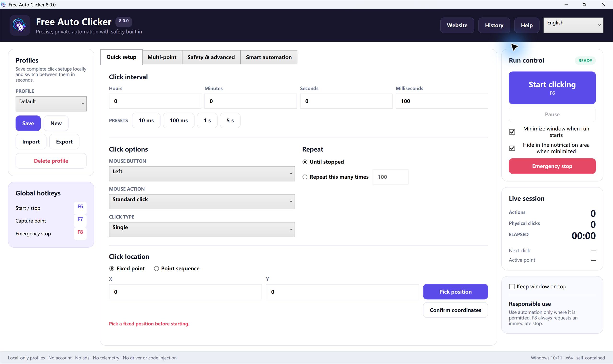
Task: Click the 'Local-only profiles' footer text
Action: tap(27, 358)
